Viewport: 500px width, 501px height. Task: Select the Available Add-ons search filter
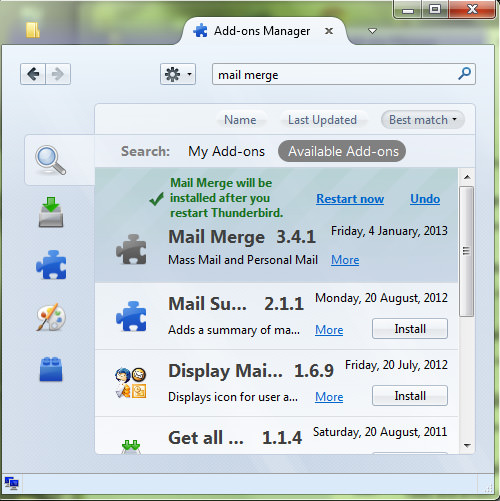tap(342, 151)
